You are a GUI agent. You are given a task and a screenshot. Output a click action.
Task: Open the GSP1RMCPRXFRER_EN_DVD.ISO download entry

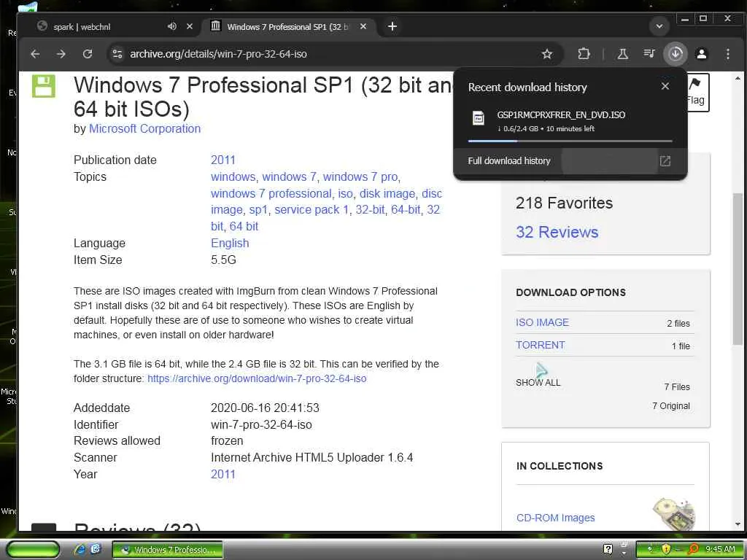tap(570, 122)
